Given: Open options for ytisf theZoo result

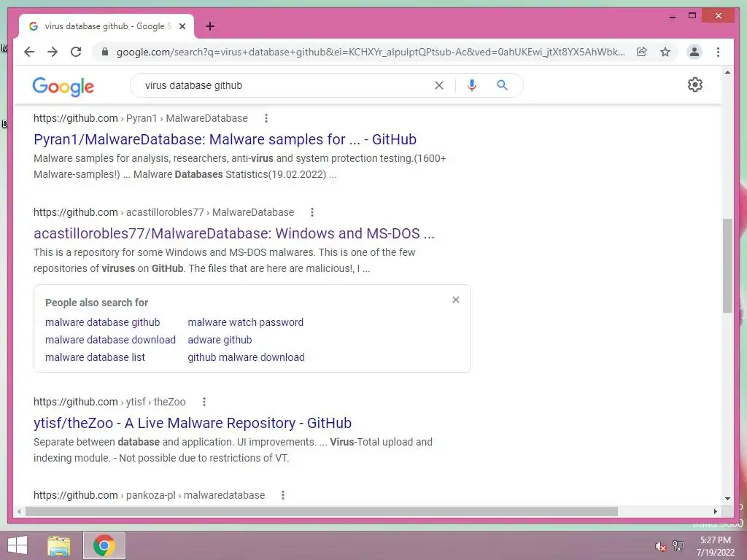Looking at the screenshot, I should click(x=204, y=402).
